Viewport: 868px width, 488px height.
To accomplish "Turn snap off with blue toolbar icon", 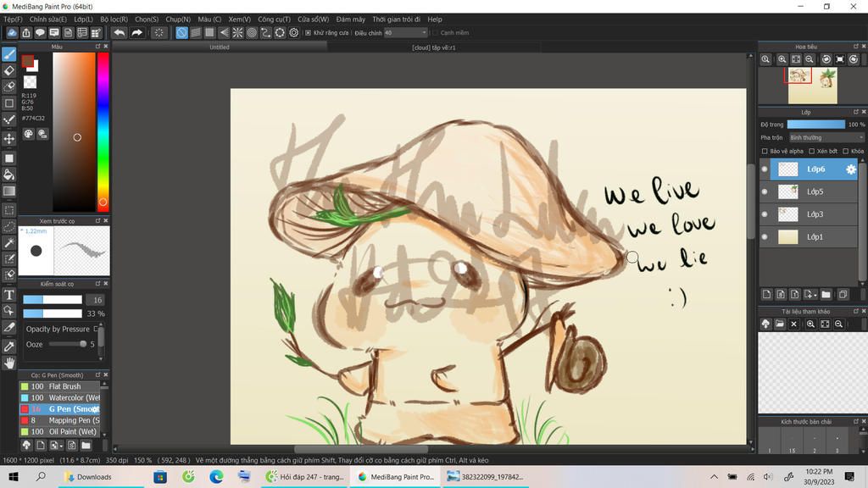I will tap(181, 33).
